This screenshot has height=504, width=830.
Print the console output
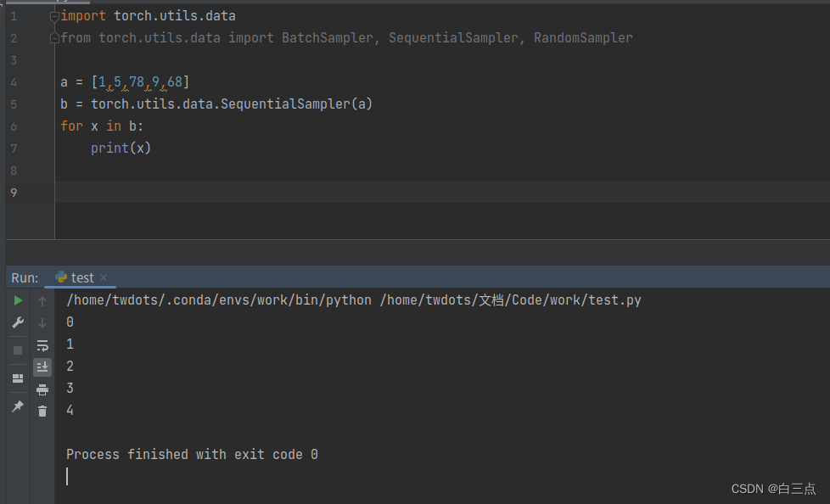pos(42,389)
